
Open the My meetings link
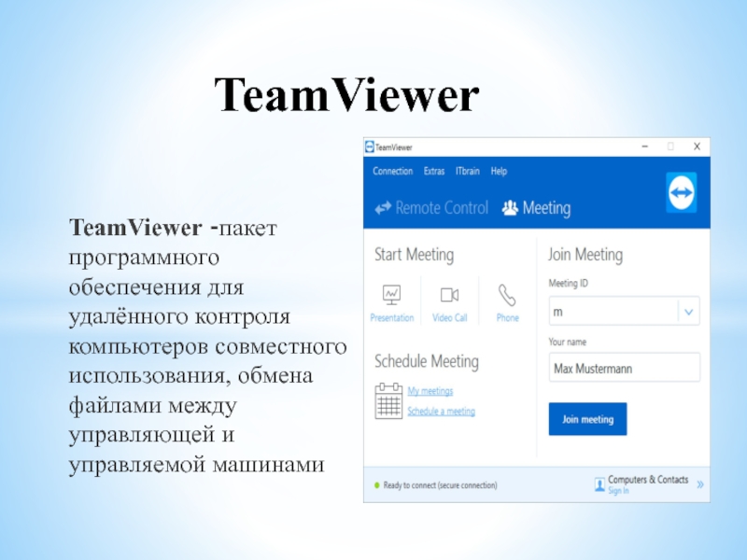coord(430,391)
